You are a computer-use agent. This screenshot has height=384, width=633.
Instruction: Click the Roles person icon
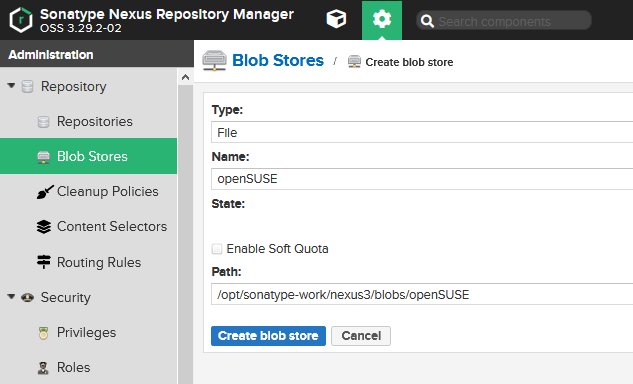pos(43,368)
